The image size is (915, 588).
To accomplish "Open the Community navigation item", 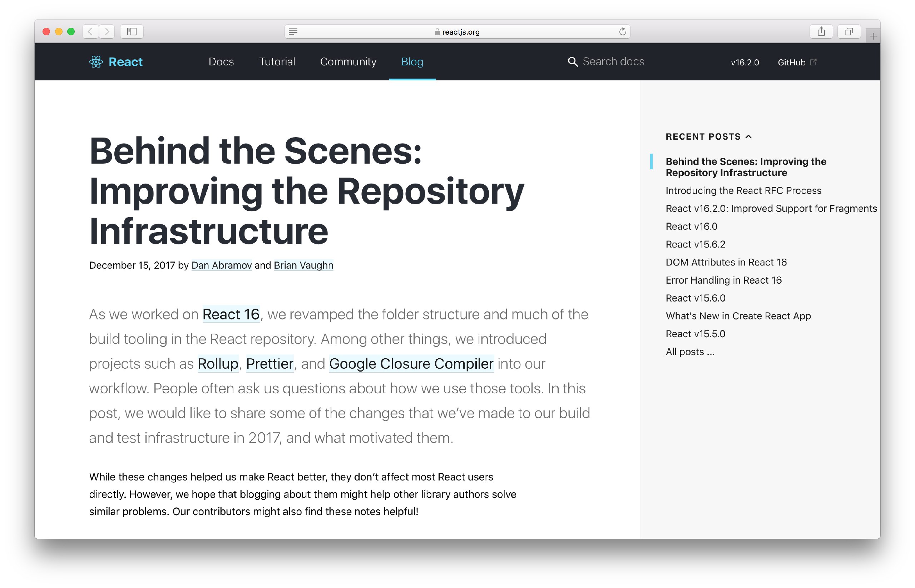I will [348, 62].
